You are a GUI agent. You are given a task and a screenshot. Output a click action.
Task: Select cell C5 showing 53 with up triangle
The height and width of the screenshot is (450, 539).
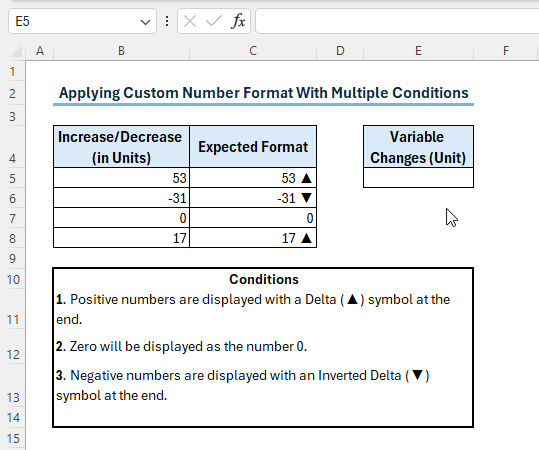(253, 178)
